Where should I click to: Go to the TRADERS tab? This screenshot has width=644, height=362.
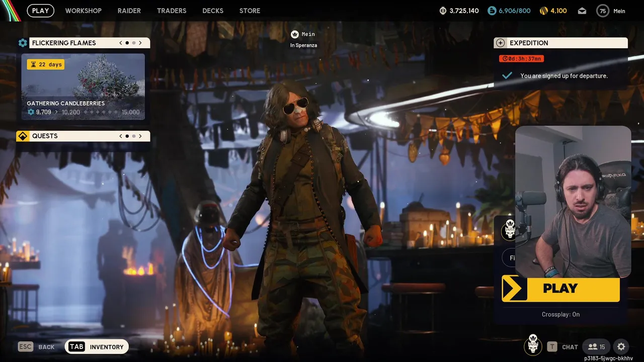pyautogui.click(x=172, y=11)
